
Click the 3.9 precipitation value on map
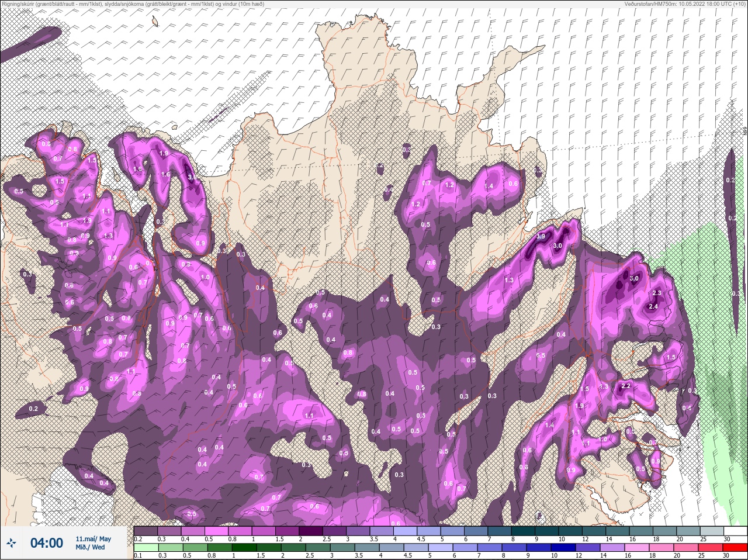click(541, 237)
